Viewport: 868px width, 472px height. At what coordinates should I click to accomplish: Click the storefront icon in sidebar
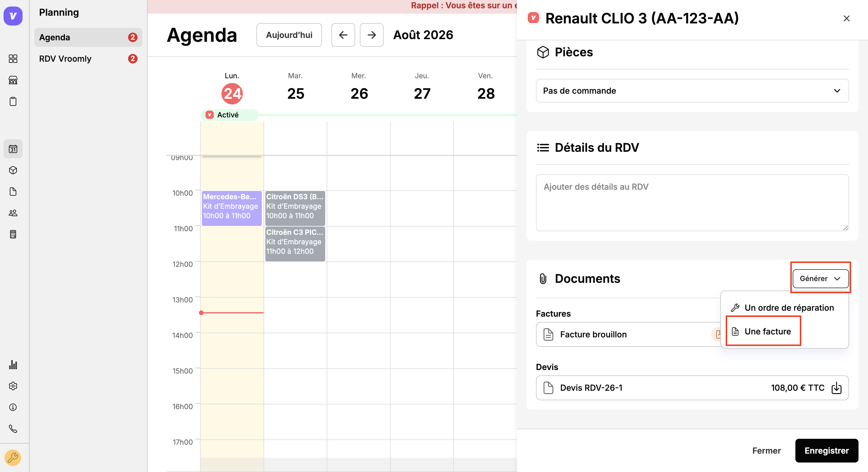tap(13, 80)
